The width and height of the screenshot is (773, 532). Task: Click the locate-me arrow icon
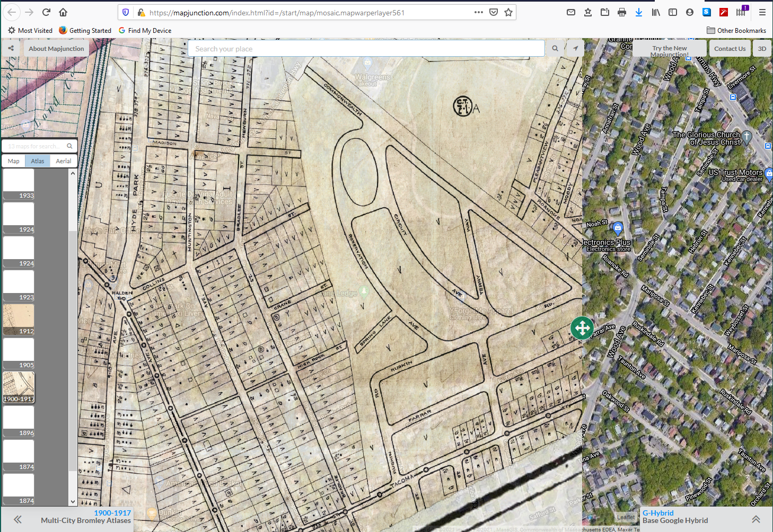point(575,48)
